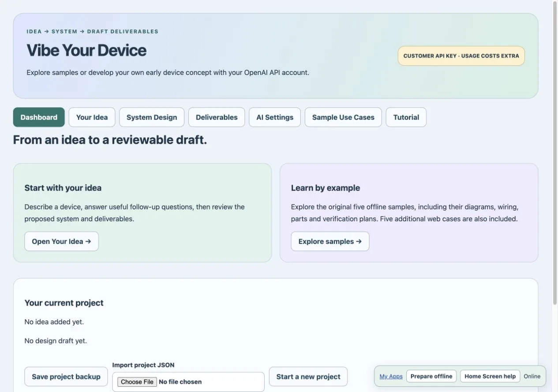The width and height of the screenshot is (558, 392).
Task: Open the Dashboard tab
Action: click(x=39, y=117)
